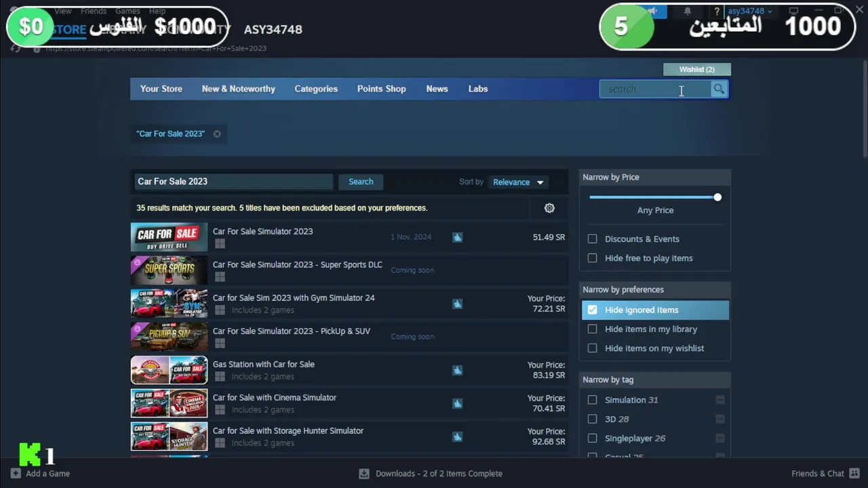Click the plus icon next to Add a Game
The height and width of the screenshot is (488, 868).
click(16, 473)
